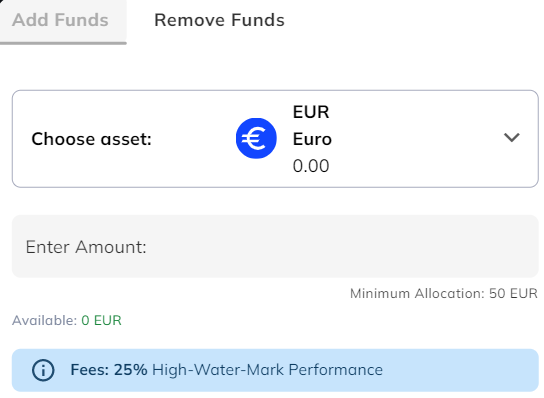Image resolution: width=544 pixels, height=398 pixels.
Task: Click the Available: label text
Action: point(44,320)
